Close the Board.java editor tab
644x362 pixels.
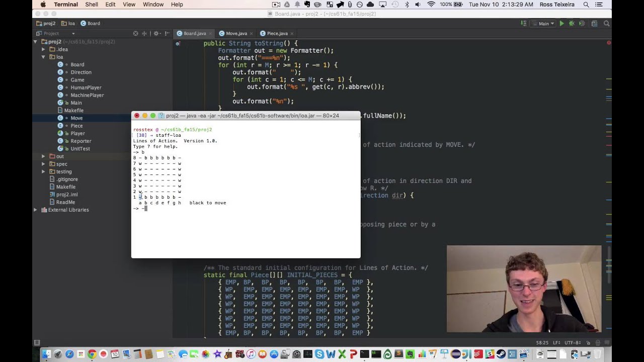[x=210, y=34]
